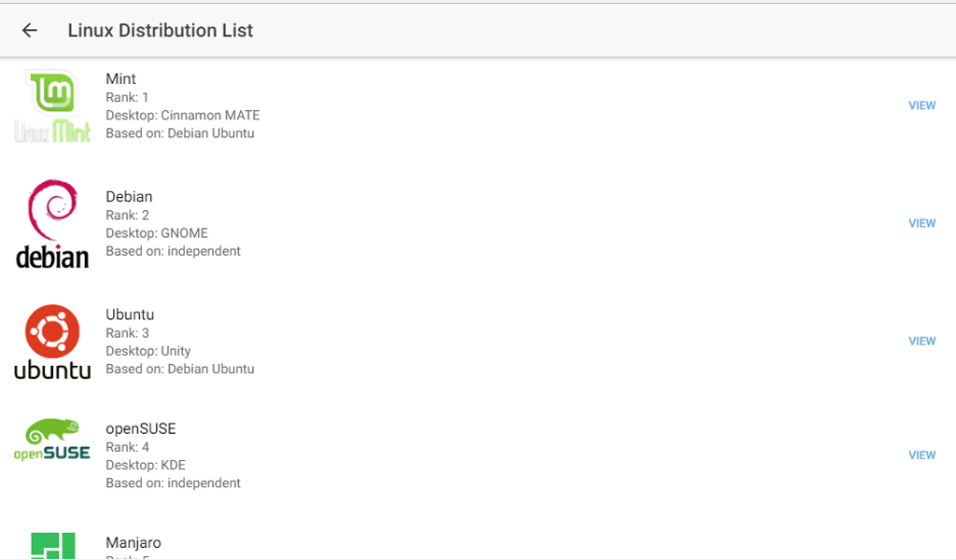
Task: Click the openSUSE chameleon logo
Action: coord(52,441)
